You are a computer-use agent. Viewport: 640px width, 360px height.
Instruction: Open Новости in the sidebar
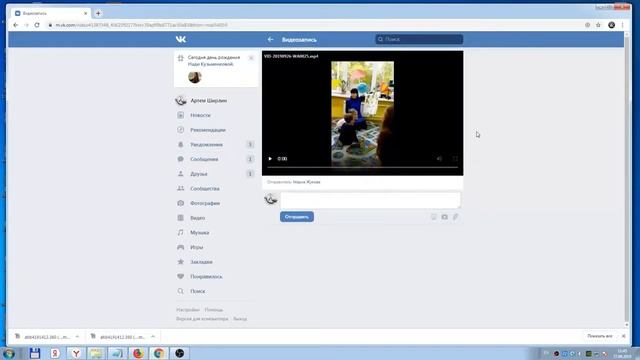[200, 115]
